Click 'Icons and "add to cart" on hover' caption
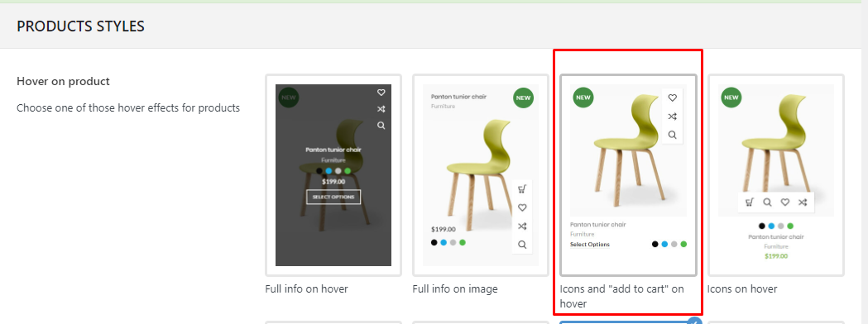This screenshot has width=868, height=324. click(621, 297)
